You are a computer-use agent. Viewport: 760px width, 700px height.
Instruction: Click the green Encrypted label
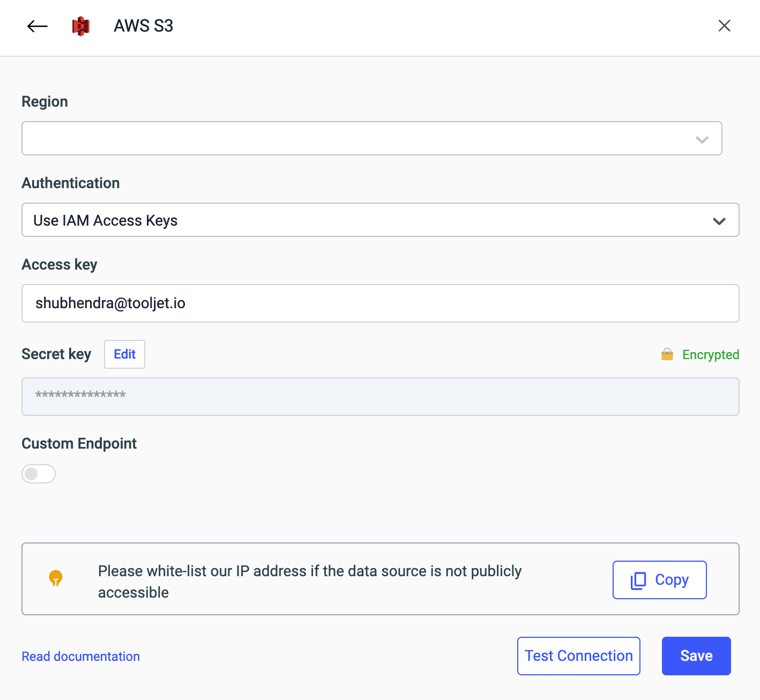(710, 355)
